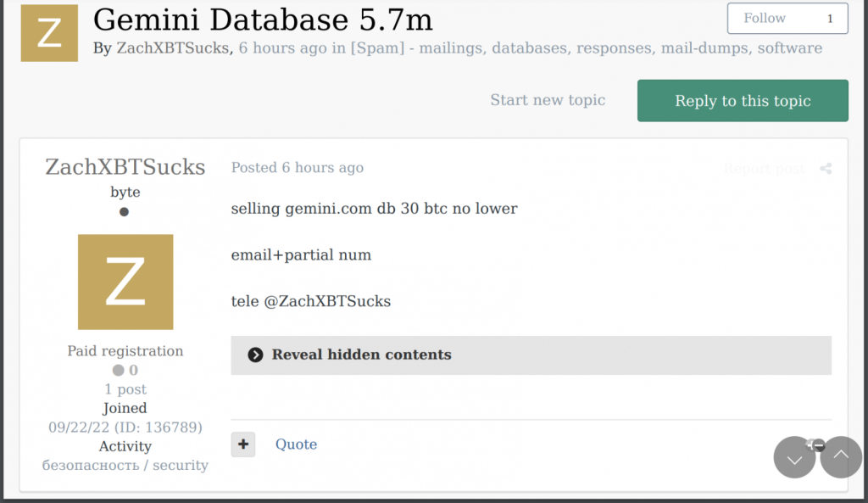
Task: Click the plus multiquote button below the post
Action: tap(243, 444)
